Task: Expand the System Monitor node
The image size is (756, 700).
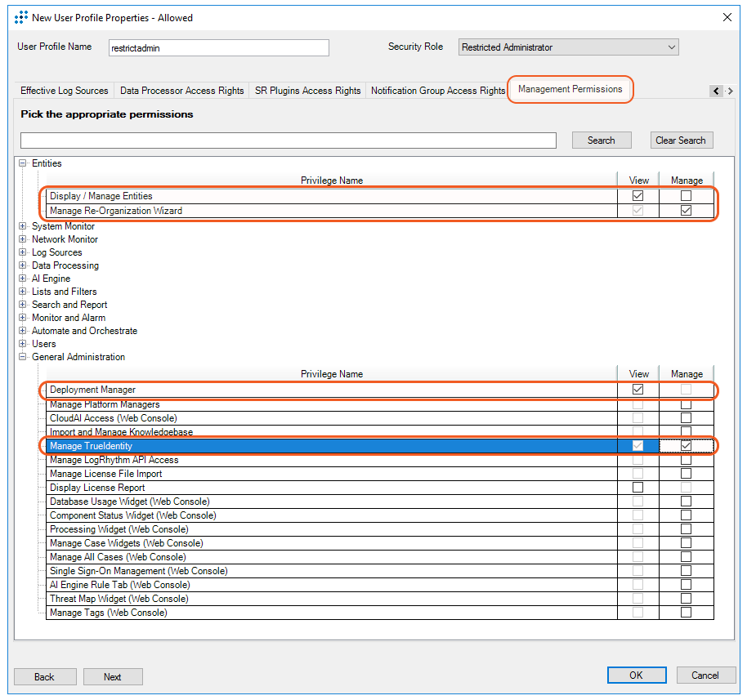Action: (23, 226)
